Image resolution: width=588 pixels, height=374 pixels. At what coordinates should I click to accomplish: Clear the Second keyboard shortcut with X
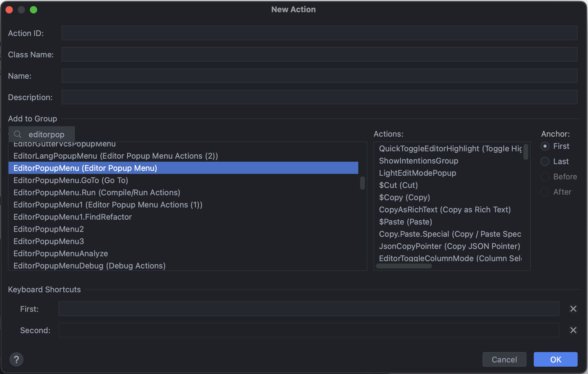click(x=573, y=330)
